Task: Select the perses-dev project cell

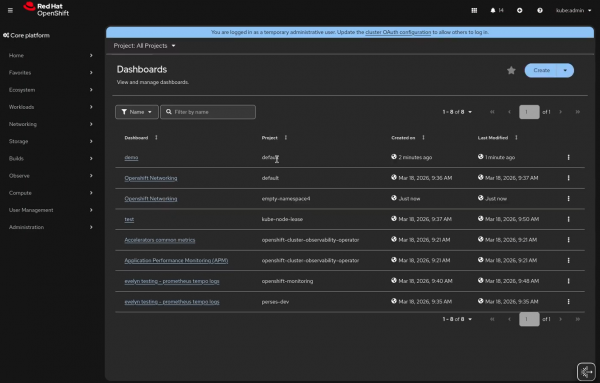Action: pos(276,302)
